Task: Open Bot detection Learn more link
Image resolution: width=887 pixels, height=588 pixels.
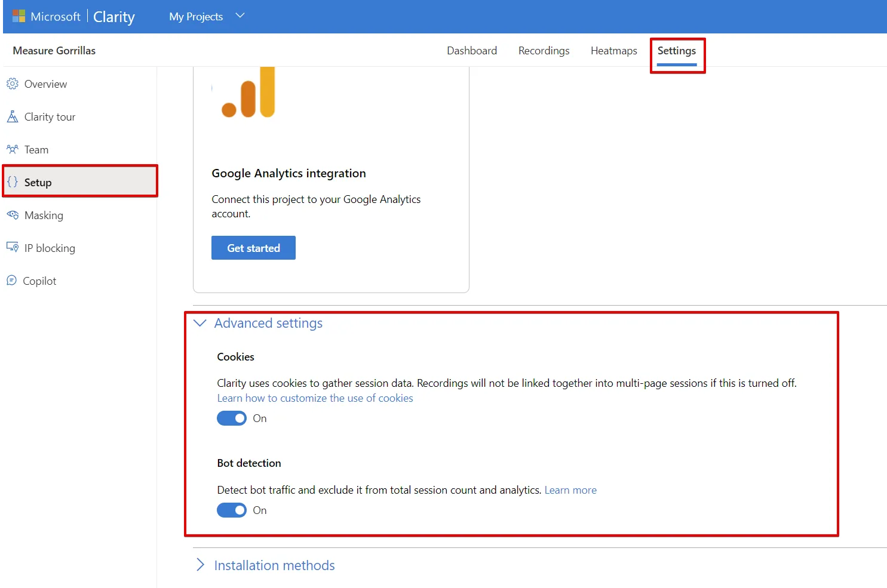Action: [x=570, y=490]
